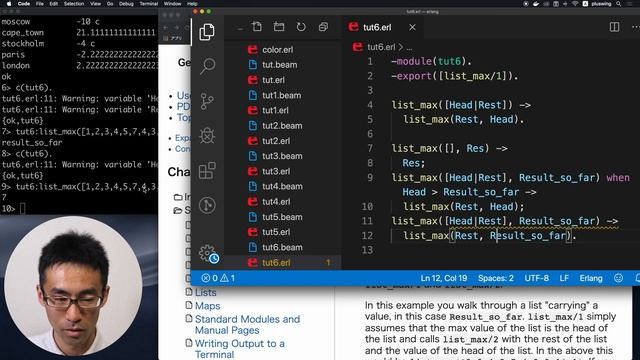Change file encoding UTF-8

(536, 278)
